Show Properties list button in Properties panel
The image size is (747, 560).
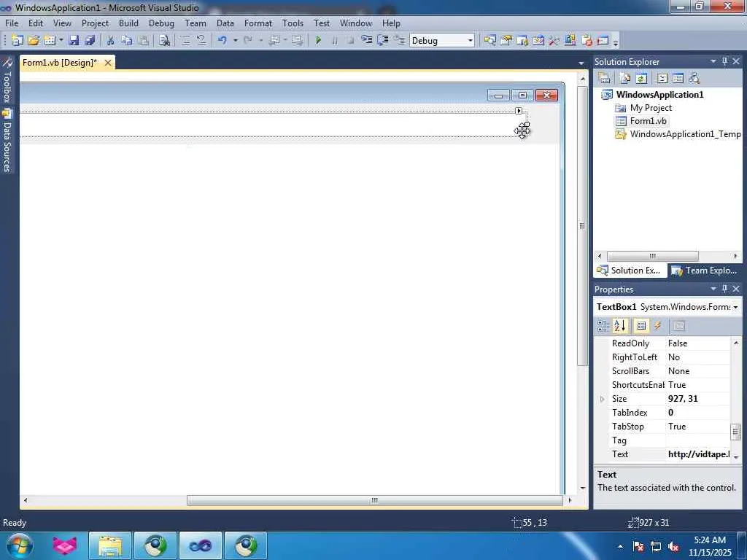point(641,326)
